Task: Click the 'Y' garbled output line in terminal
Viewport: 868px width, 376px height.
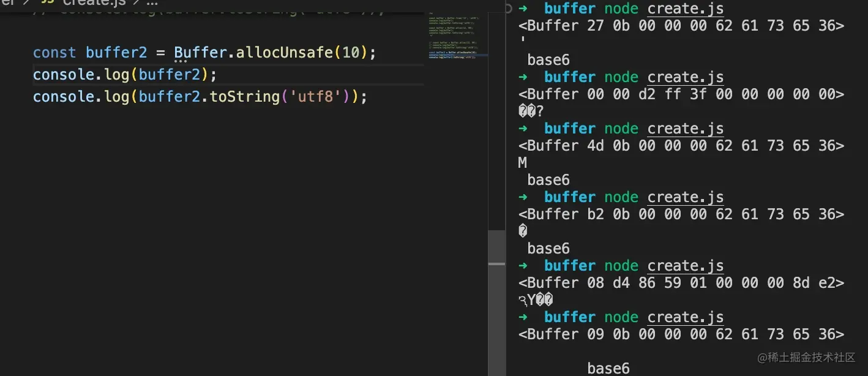Action: click(x=536, y=300)
